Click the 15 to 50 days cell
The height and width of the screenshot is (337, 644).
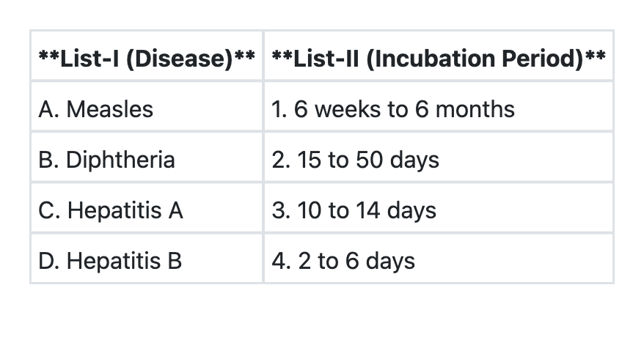click(x=438, y=160)
